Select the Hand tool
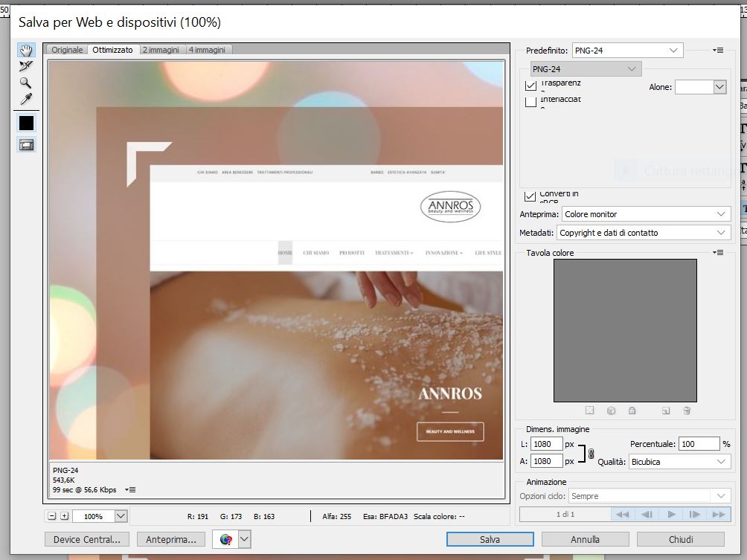This screenshot has width=747, height=560. tap(26, 50)
